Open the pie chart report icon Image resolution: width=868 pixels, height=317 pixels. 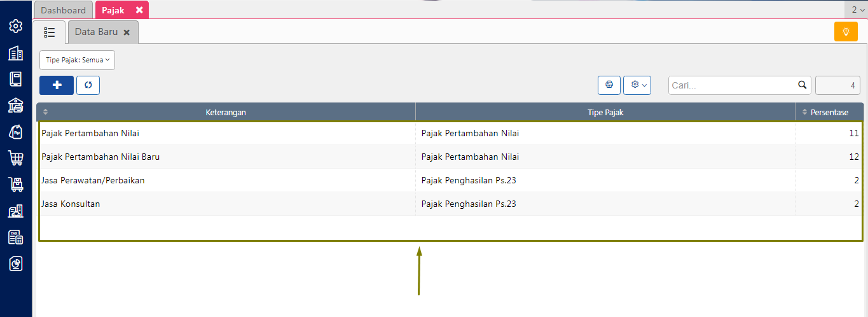[16, 264]
